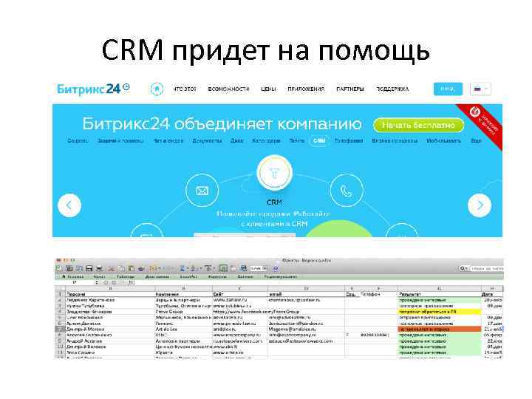Switch to the Задачи и проекты tab

[120, 140]
